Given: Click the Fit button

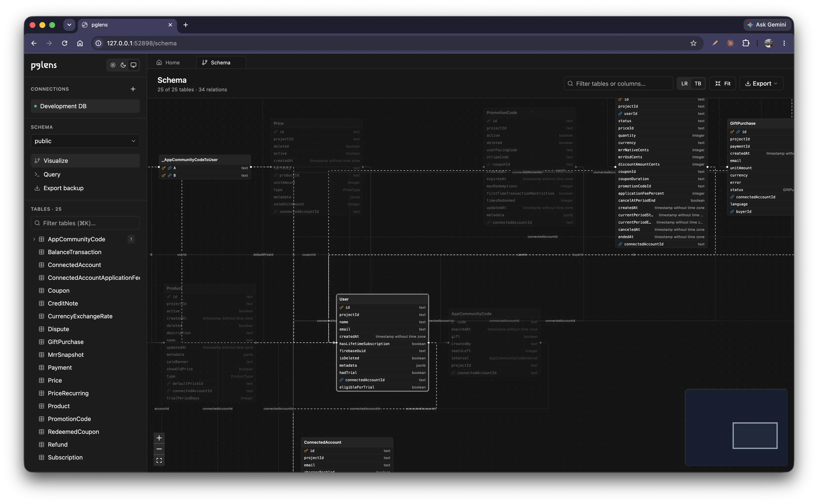Looking at the screenshot, I should click(723, 84).
